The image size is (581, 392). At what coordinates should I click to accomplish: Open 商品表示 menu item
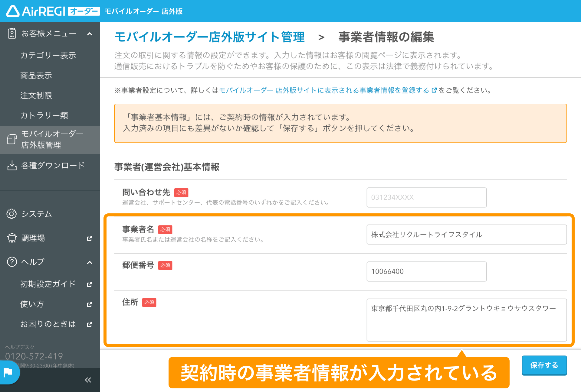coord(36,75)
